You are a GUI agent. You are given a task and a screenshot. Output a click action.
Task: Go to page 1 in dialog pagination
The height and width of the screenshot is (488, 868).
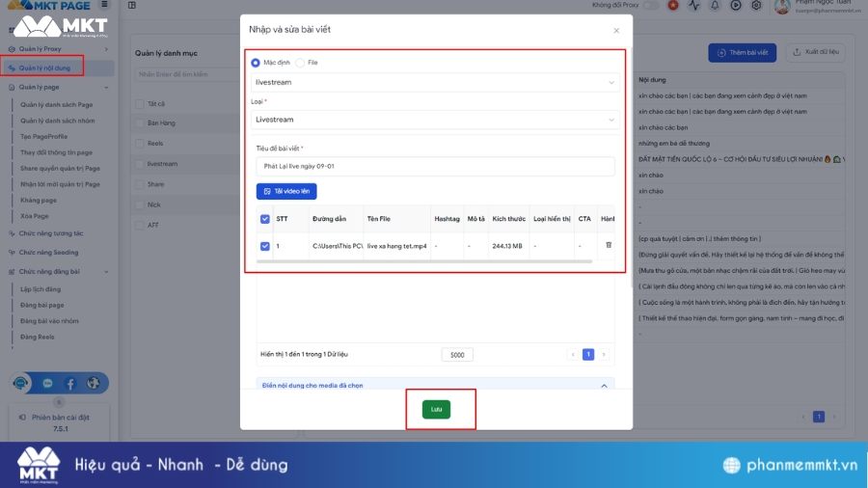[588, 354]
